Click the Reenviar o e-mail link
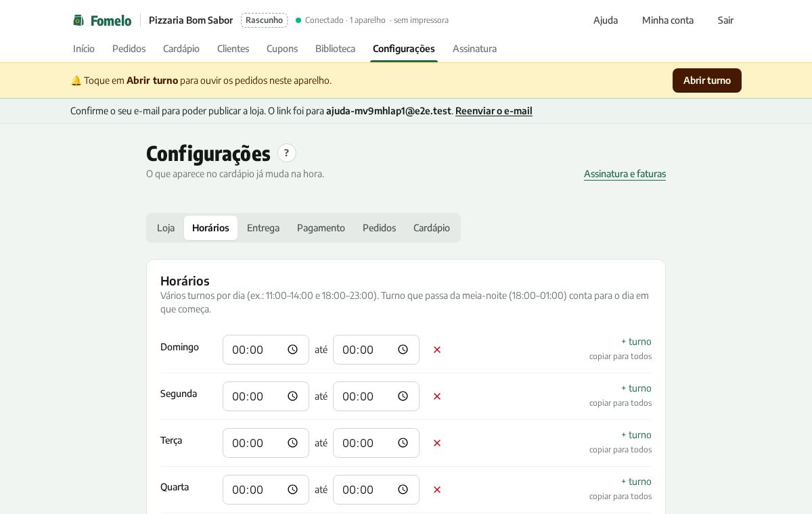This screenshot has height=514, width=812. 494,111
